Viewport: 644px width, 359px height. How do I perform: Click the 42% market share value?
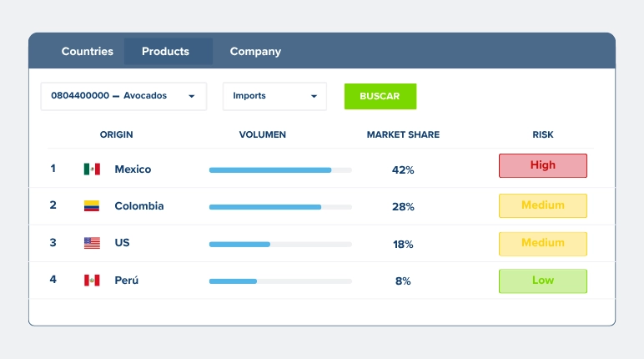(403, 169)
